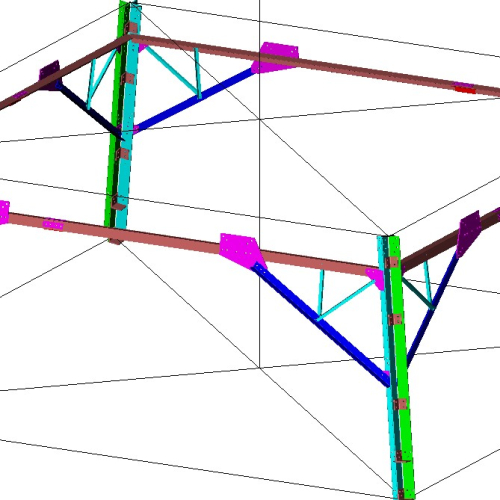The height and width of the screenshot is (500, 500).
Task: Pick the dark brown beam at right edge
Action: click(450, 239)
